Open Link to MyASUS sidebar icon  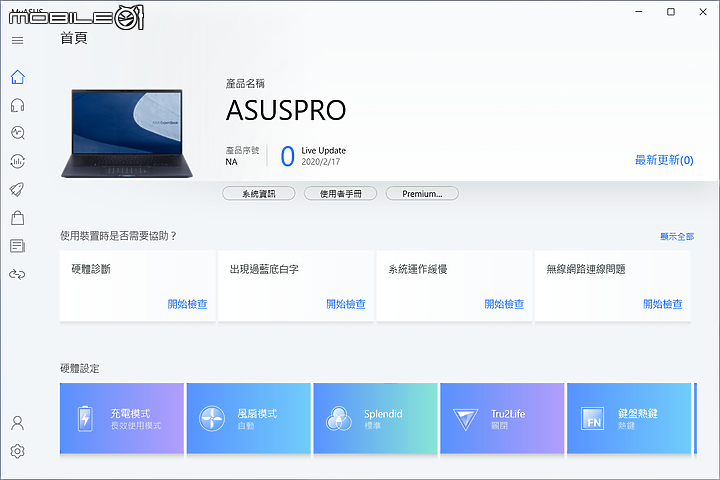pos(17,274)
